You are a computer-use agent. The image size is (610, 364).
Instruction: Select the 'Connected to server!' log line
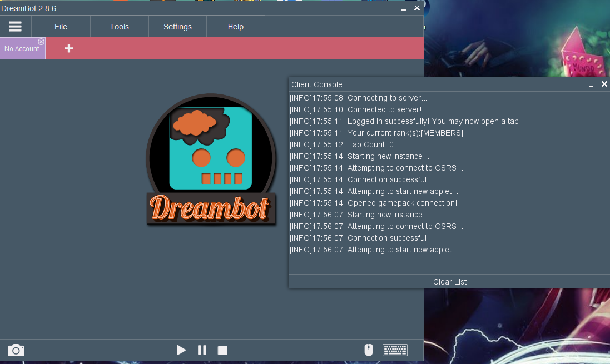coord(355,109)
